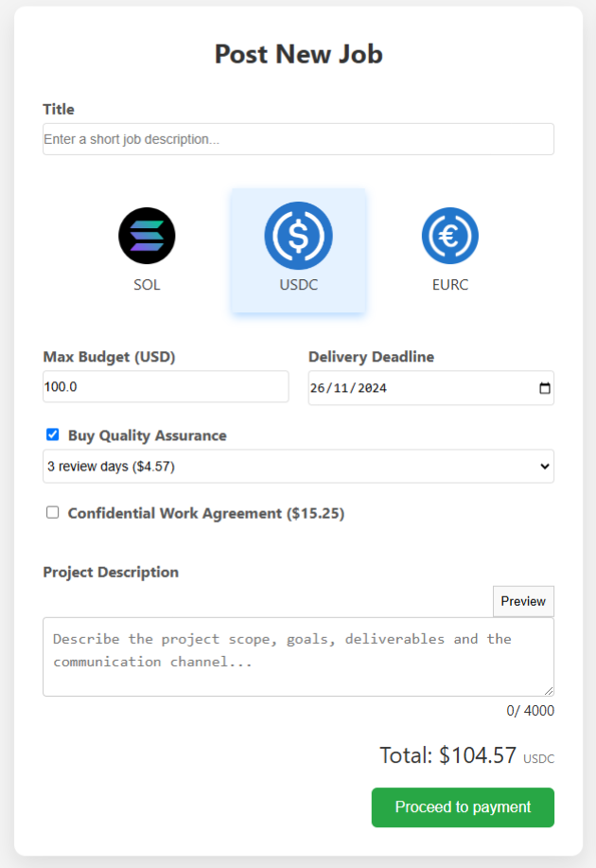Screen dimensions: 596x868
Task: Click the dollar symbol inside the USDC logo
Action: tap(298, 236)
